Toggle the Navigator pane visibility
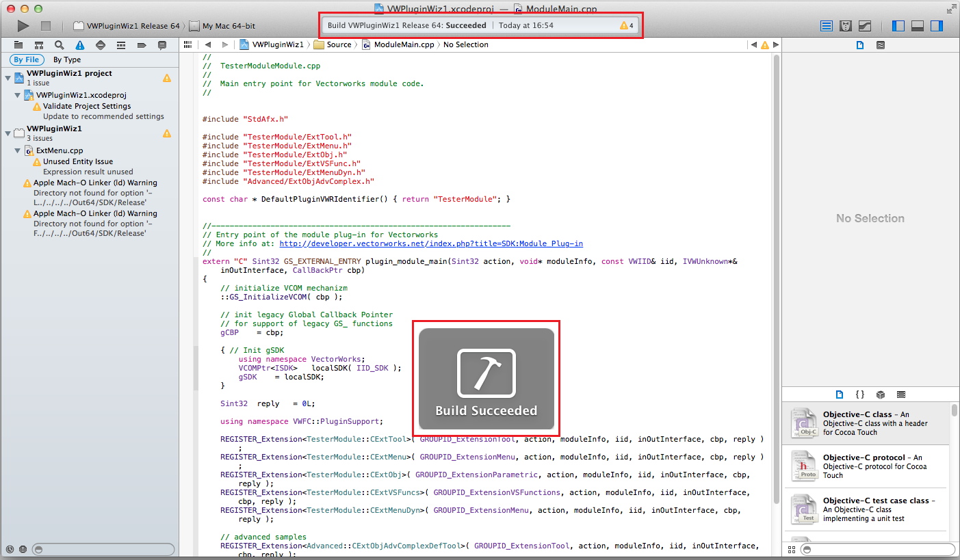The image size is (960, 560). 898,26
